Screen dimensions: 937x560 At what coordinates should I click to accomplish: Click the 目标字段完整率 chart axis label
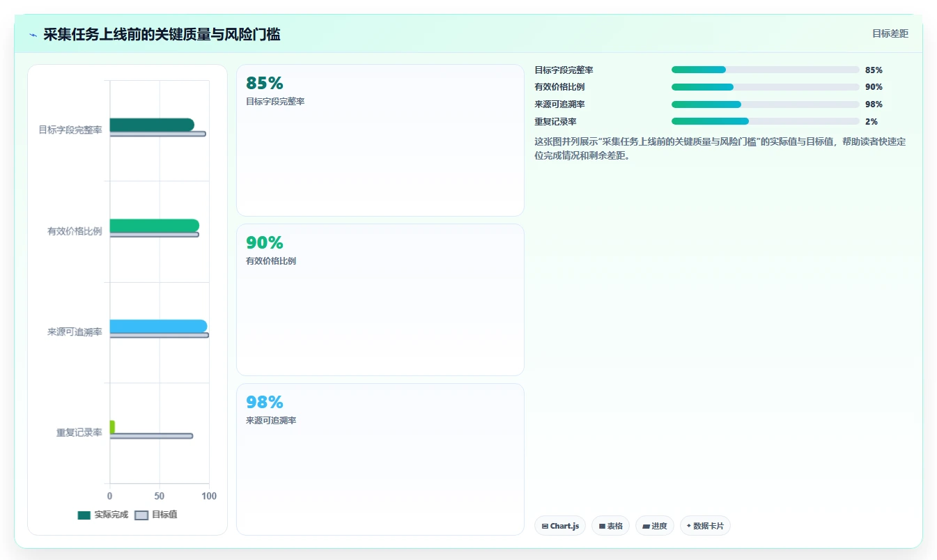pyautogui.click(x=70, y=130)
